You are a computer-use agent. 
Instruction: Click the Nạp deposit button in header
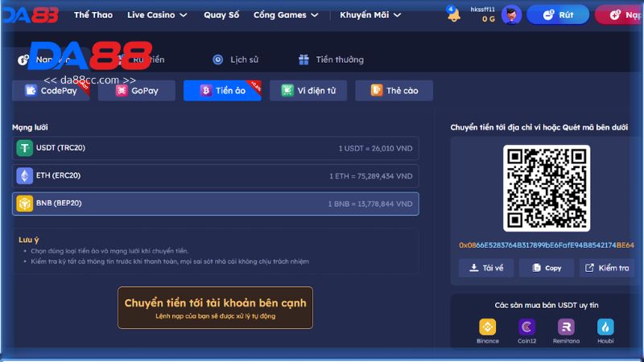coord(619,14)
